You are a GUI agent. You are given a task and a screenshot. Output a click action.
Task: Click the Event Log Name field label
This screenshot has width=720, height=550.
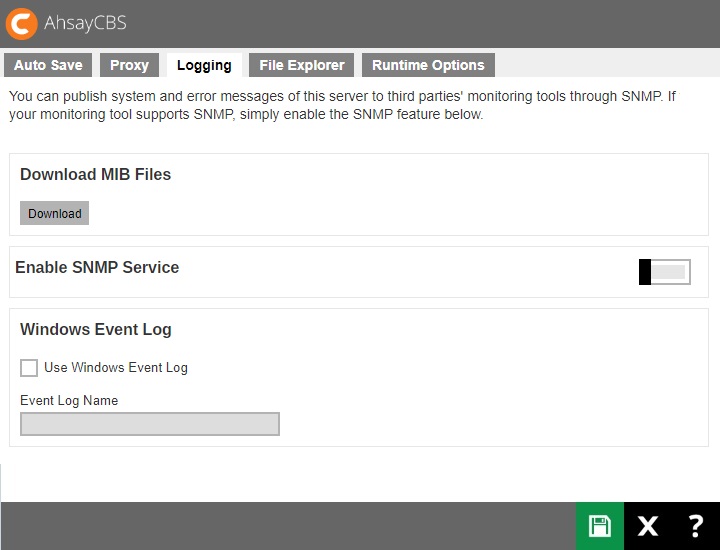coord(69,400)
